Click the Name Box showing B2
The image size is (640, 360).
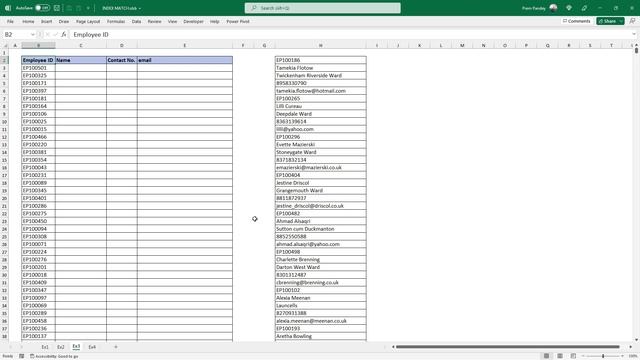tap(16, 35)
